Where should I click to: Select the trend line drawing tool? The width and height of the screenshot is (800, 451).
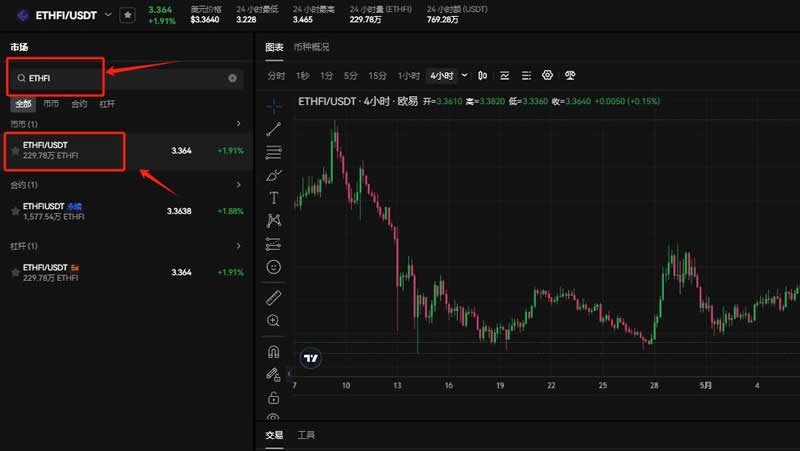(x=274, y=128)
